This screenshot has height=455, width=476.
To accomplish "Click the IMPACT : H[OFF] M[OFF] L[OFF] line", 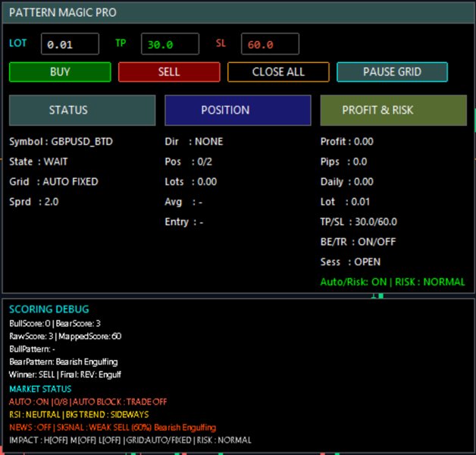I will tap(130, 440).
